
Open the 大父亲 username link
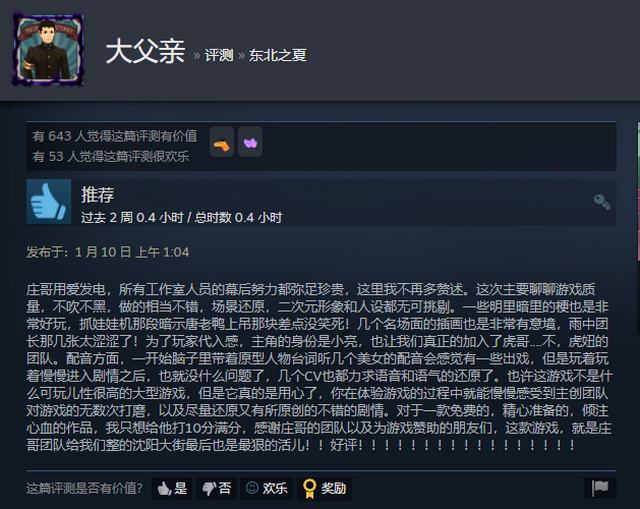click(145, 52)
